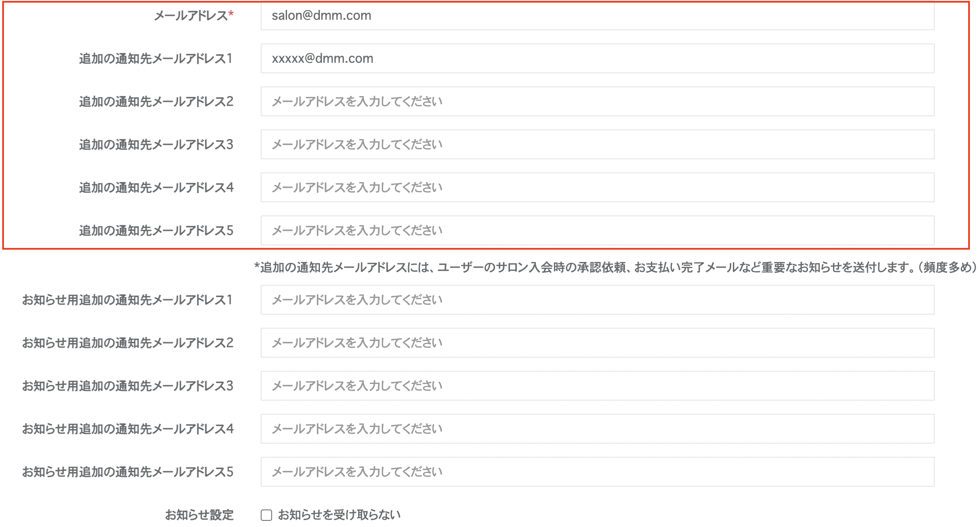The image size is (980, 527).
Task: Select the 追加の通知先メールアドレス3 input field
Action: click(597, 144)
